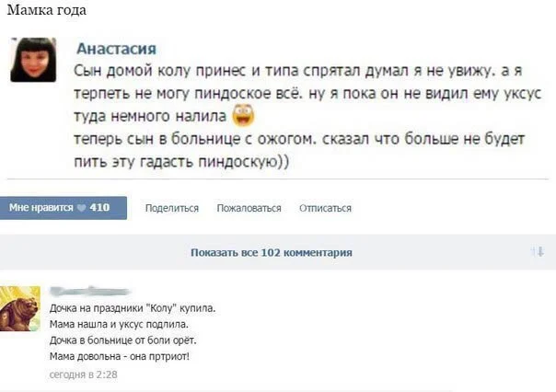Open the comment timestamp сегодня в 2:28
The width and height of the screenshot is (556, 392).
(x=83, y=375)
